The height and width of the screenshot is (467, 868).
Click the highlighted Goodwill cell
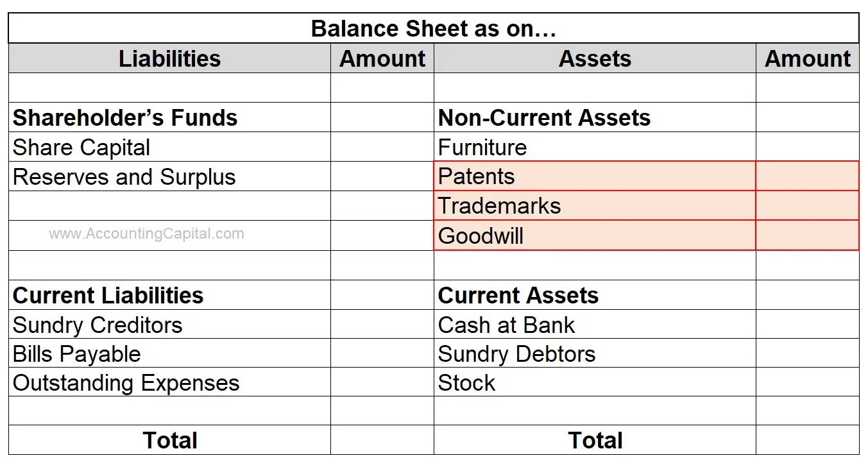point(595,235)
